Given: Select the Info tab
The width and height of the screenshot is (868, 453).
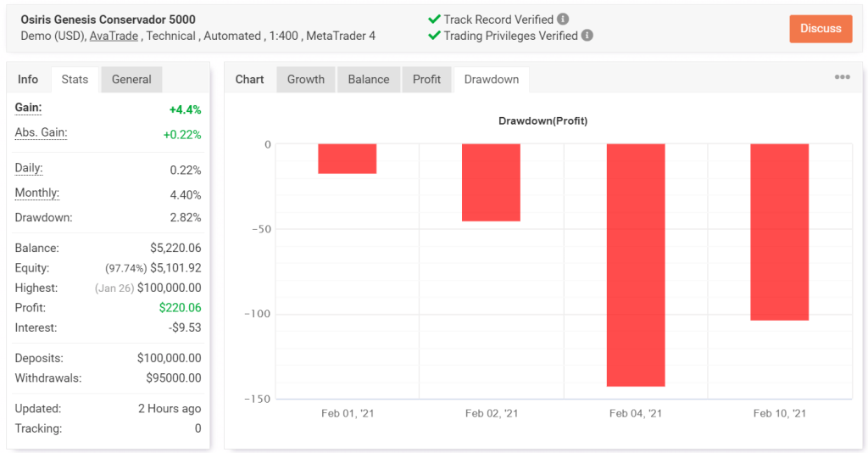Looking at the screenshot, I should 28,79.
